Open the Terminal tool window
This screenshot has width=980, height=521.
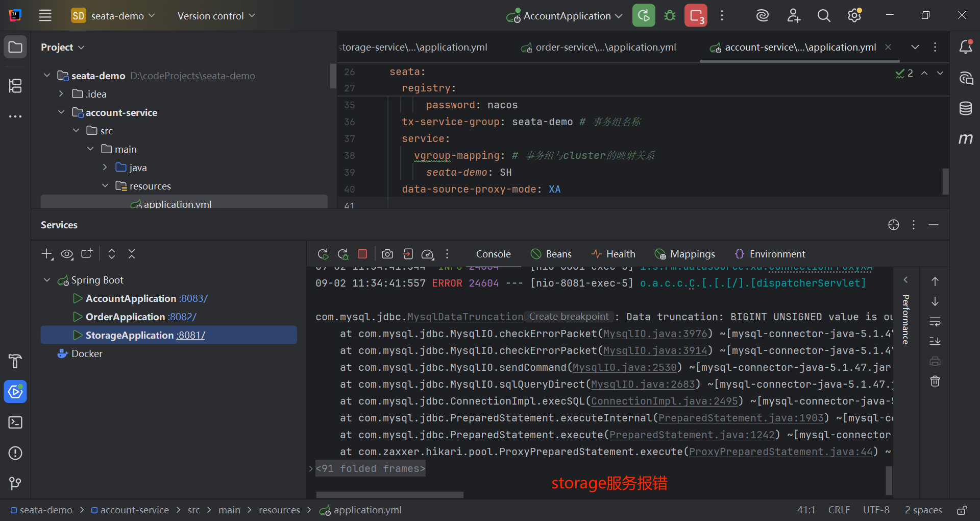15,422
